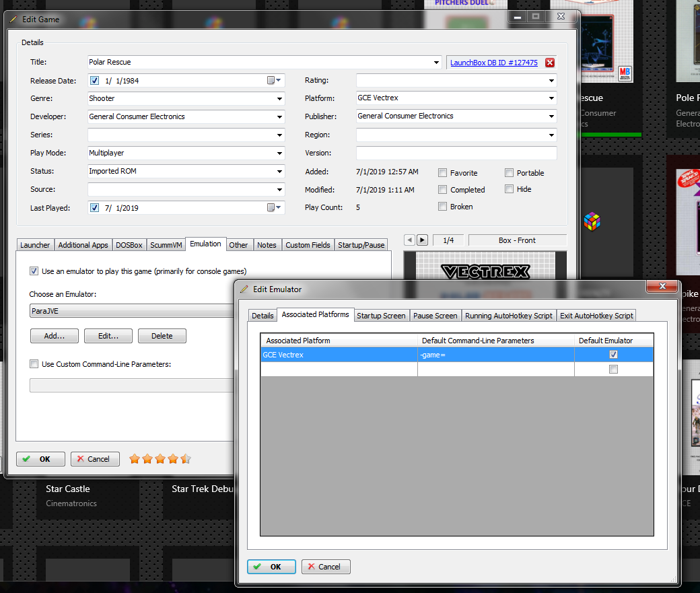This screenshot has width=700, height=593.
Task: Click the LaunchBox DB ID #127475 link
Action: coord(494,63)
